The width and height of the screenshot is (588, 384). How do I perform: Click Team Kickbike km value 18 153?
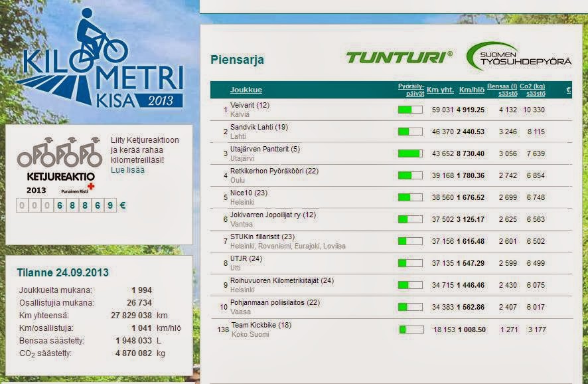coord(445,330)
